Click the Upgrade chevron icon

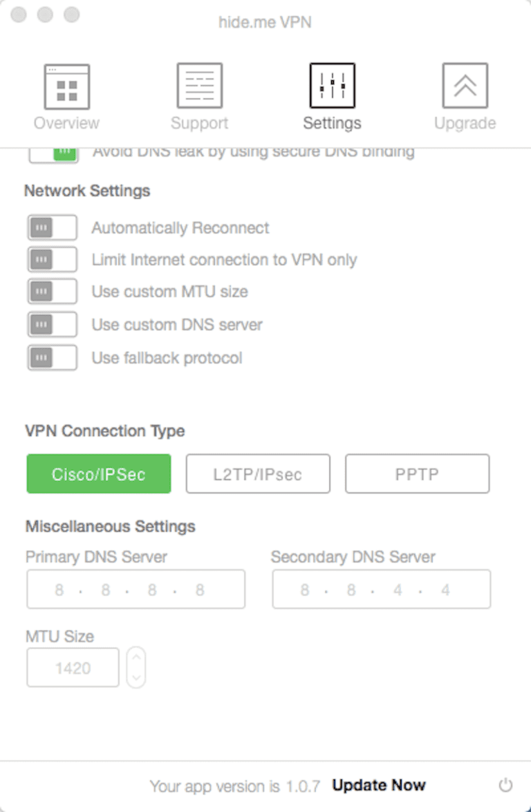[x=465, y=84]
